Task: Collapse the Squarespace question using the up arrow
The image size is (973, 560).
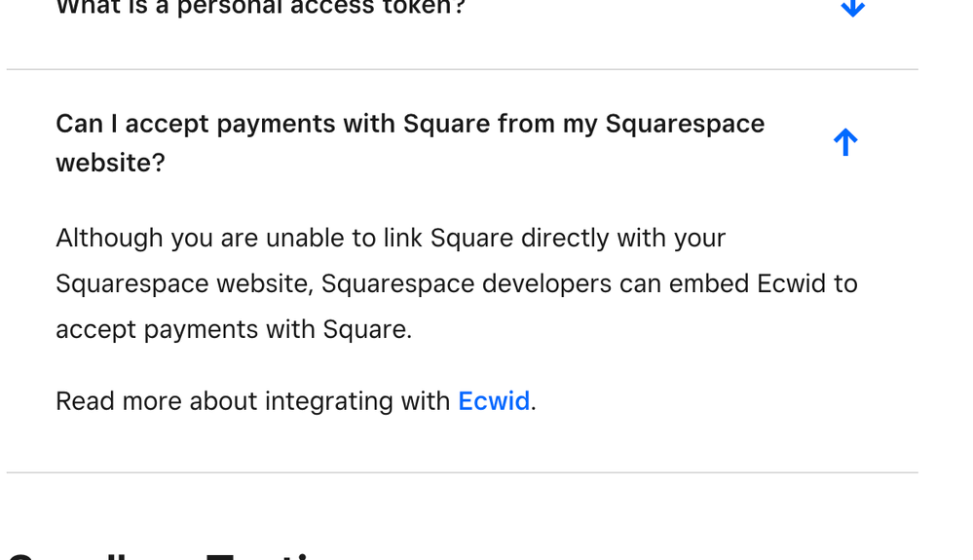Action: [x=845, y=143]
